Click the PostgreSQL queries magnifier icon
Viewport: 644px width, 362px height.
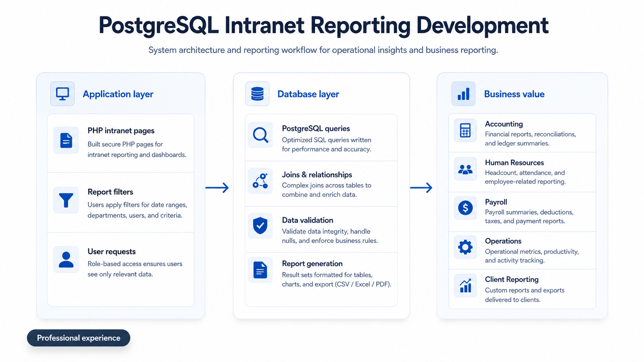click(x=260, y=135)
